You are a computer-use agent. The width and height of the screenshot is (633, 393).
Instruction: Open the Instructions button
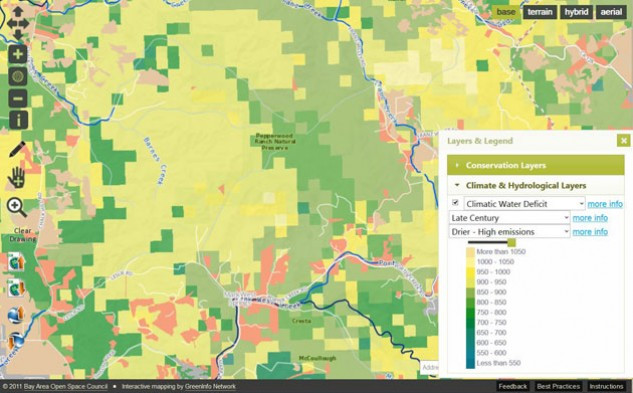606,386
